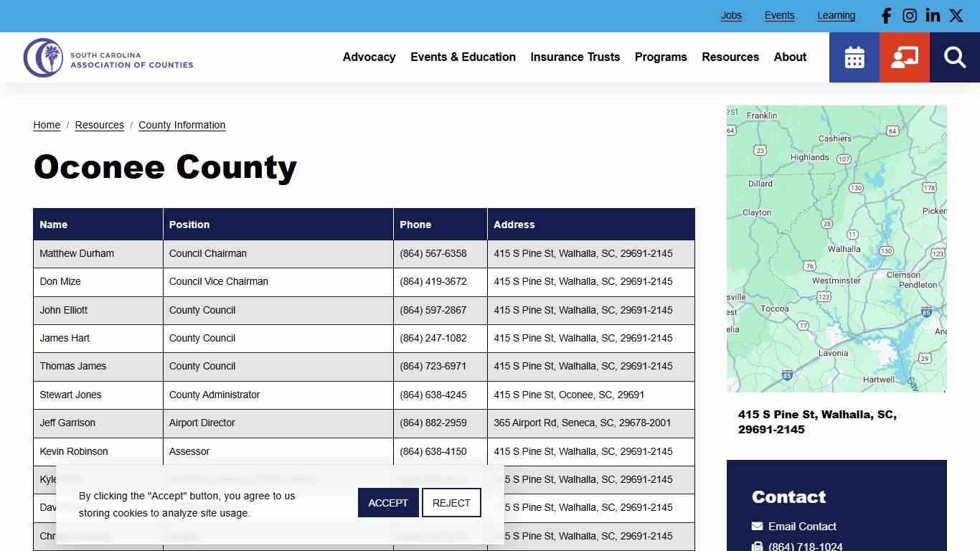Viewport: 980px width, 551px height.
Task: Reject cookie tracking via REJECT
Action: pos(451,502)
